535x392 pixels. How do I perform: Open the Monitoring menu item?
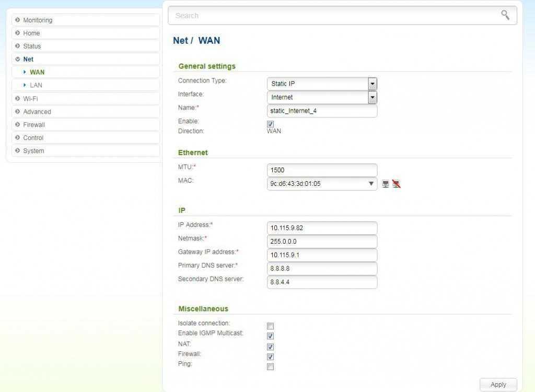(38, 20)
